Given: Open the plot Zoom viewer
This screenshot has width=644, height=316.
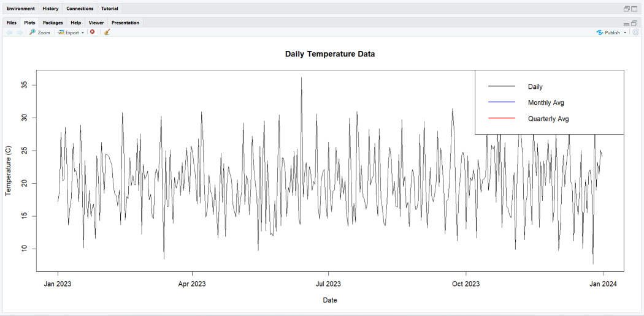Looking at the screenshot, I should click(40, 32).
